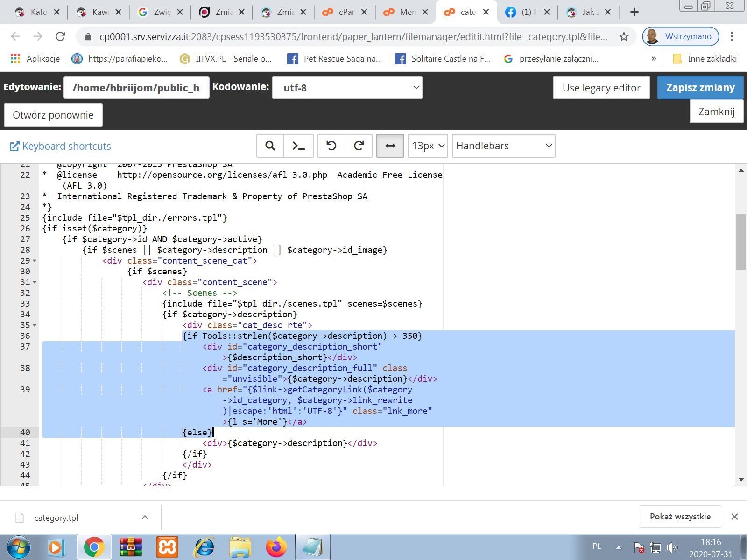The height and width of the screenshot is (560, 747).
Task: Launch Firefox from the taskbar
Action: click(276, 547)
